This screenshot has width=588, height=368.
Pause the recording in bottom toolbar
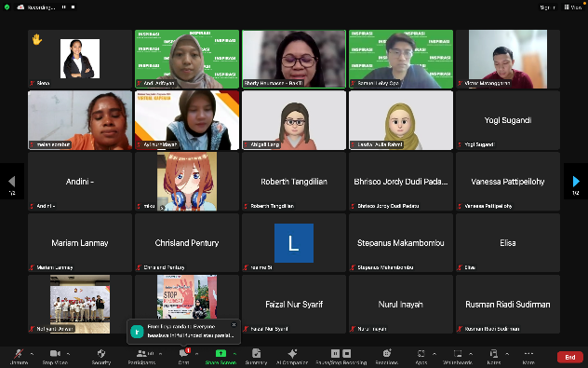pos(335,353)
